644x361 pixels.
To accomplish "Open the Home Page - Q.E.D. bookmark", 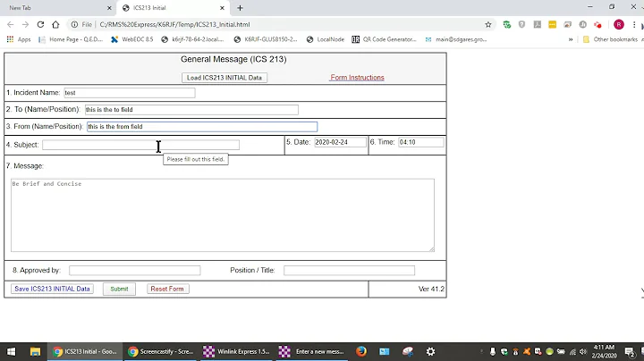I will [x=71, y=39].
